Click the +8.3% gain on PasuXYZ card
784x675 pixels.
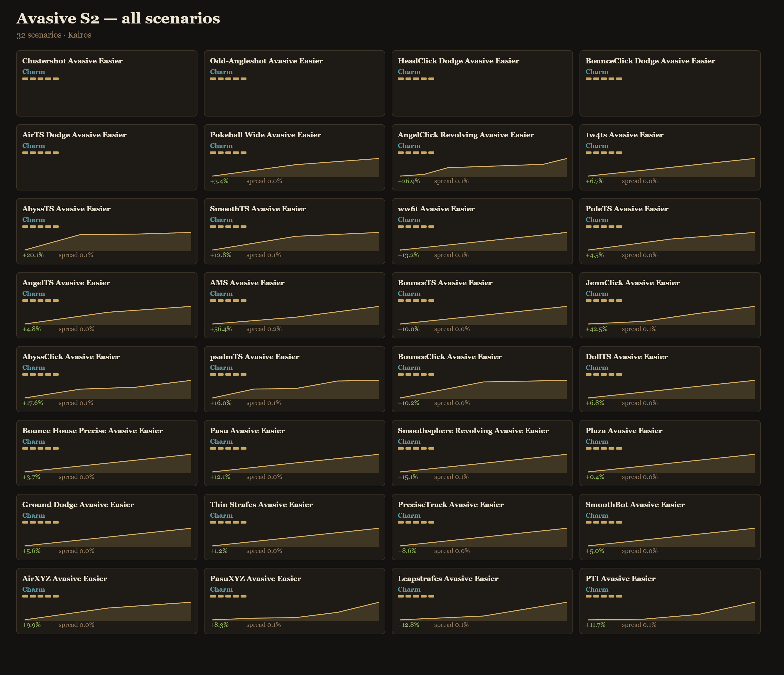click(x=219, y=625)
